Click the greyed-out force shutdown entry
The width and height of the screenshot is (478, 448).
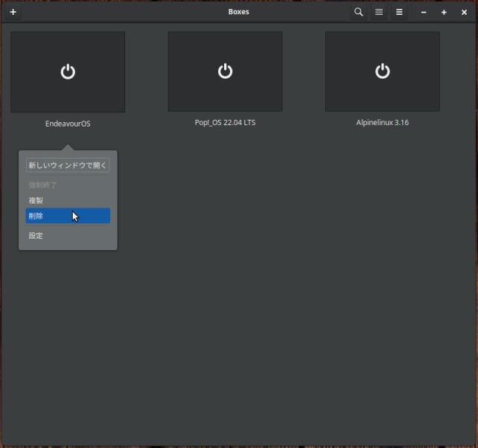pyautogui.click(x=68, y=185)
